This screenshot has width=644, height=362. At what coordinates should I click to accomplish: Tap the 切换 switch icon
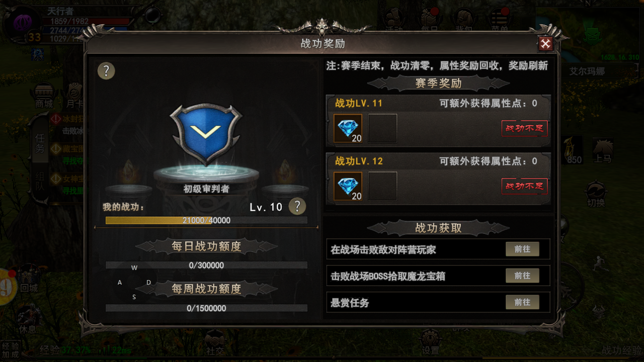click(x=596, y=194)
